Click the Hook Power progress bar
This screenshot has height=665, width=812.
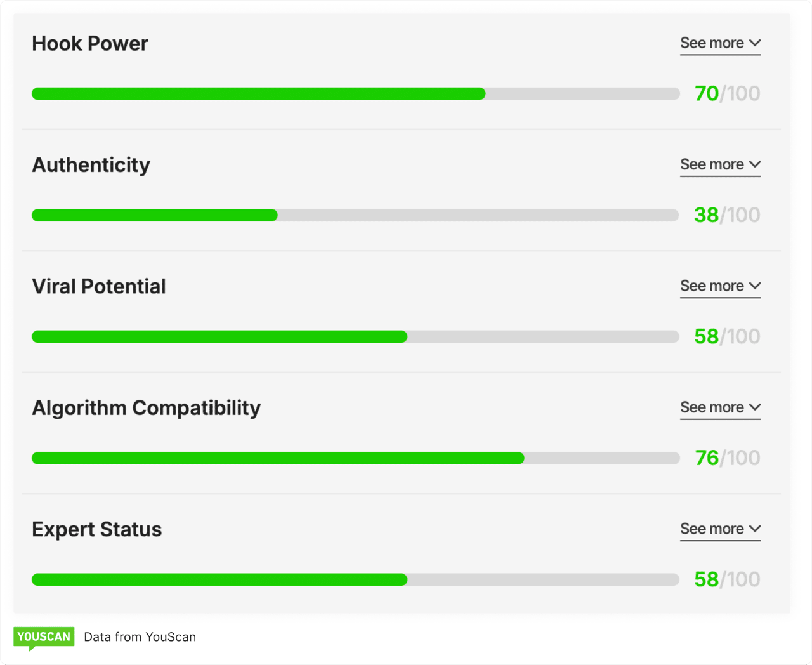[x=355, y=93]
